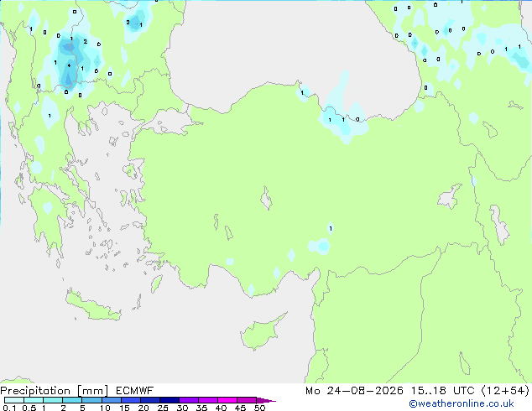Click the island of Crete on the map
Image resolution: width=532 pixels, height=411 pixels.
(93, 307)
